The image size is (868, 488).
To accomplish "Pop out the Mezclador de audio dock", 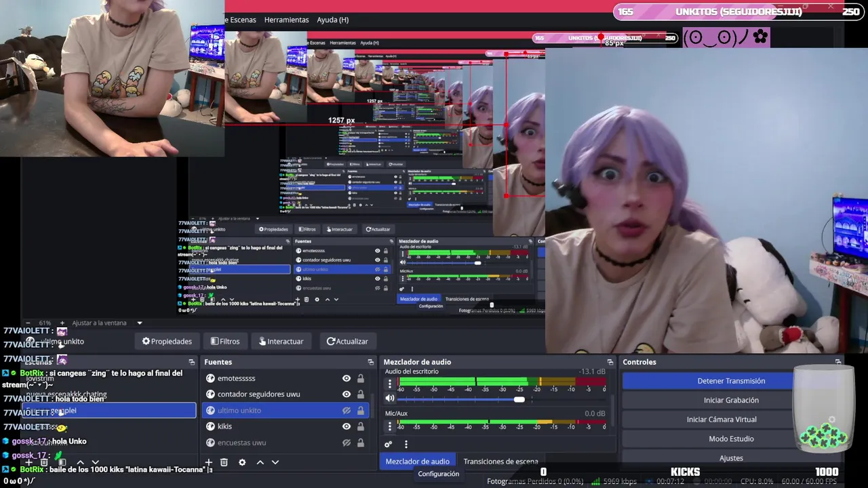I will click(610, 362).
